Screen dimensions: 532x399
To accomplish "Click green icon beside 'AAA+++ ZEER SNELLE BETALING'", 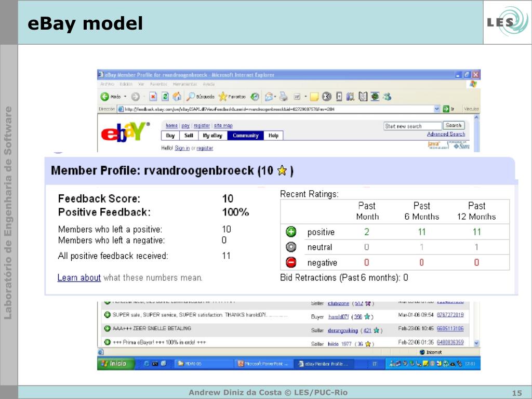I will [x=107, y=328].
